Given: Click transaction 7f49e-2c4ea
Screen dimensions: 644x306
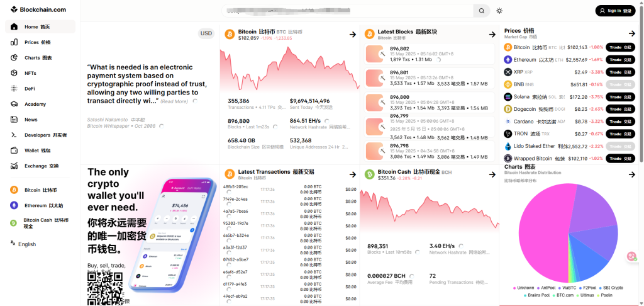Looking at the screenshot, I should 235,199.
